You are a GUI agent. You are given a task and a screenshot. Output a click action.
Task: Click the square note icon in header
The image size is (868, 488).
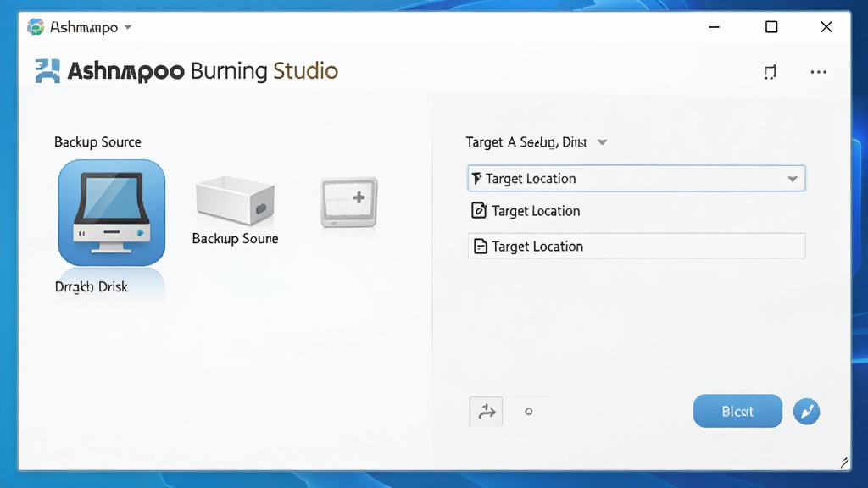[x=771, y=72]
